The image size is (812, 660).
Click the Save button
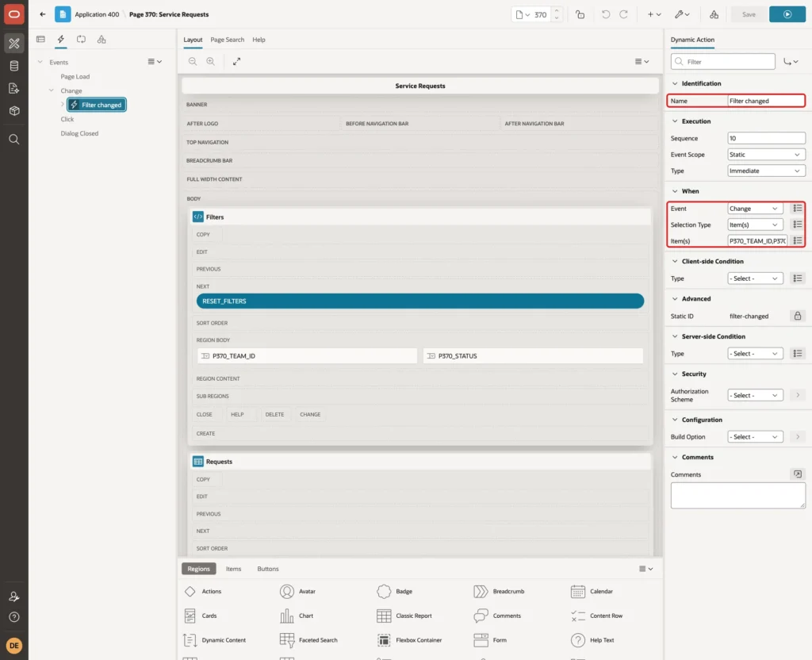(x=749, y=14)
